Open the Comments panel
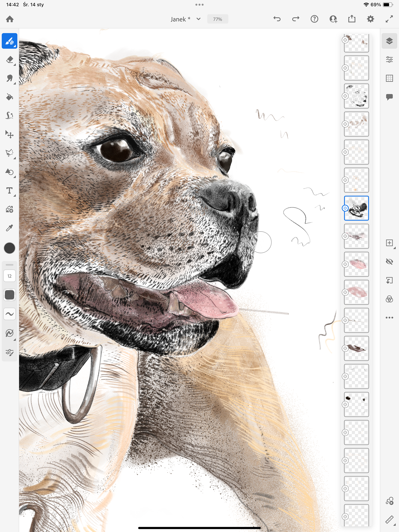 pos(389,97)
